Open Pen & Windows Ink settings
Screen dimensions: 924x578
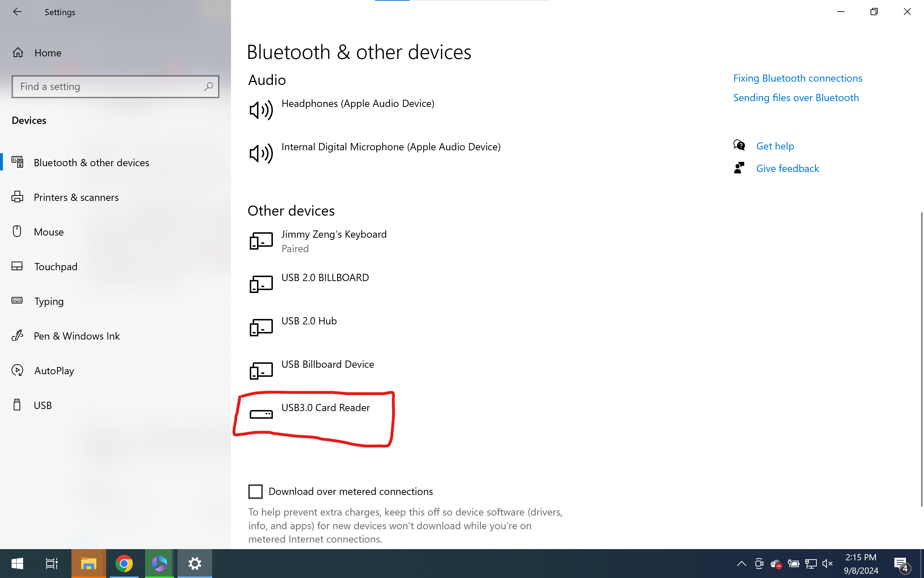click(115, 336)
